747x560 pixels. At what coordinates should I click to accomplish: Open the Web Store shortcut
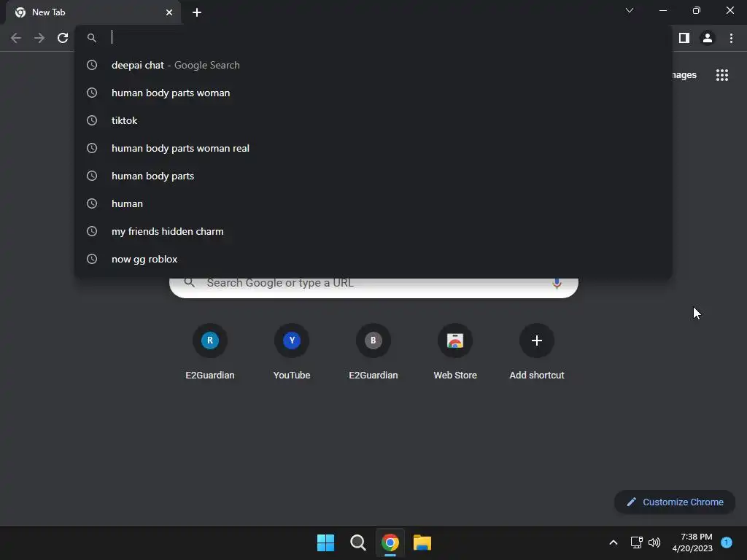[455, 352]
